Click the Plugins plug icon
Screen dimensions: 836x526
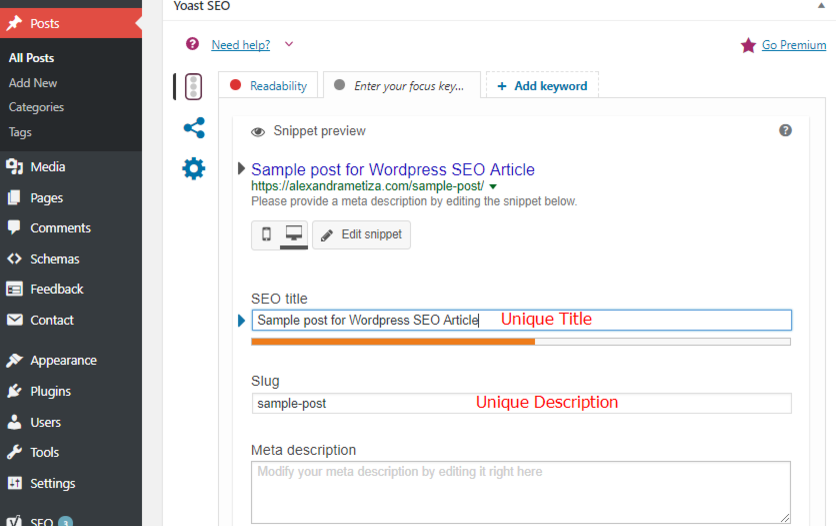pos(14,391)
